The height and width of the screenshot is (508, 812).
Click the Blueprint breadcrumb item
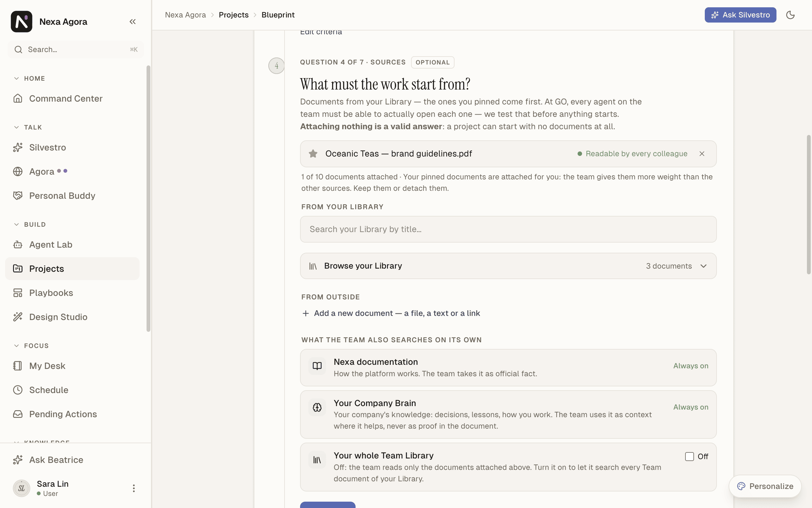278,15
